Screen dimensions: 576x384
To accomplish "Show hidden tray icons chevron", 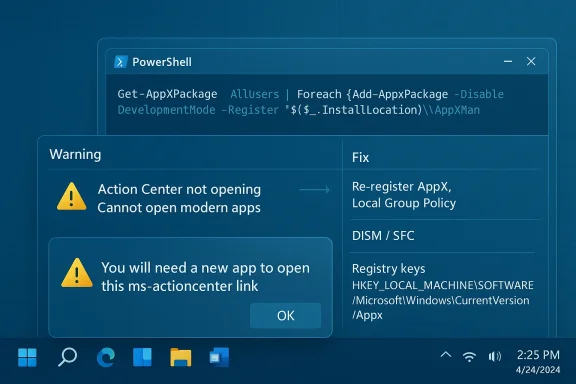I will pyautogui.click(x=446, y=355).
